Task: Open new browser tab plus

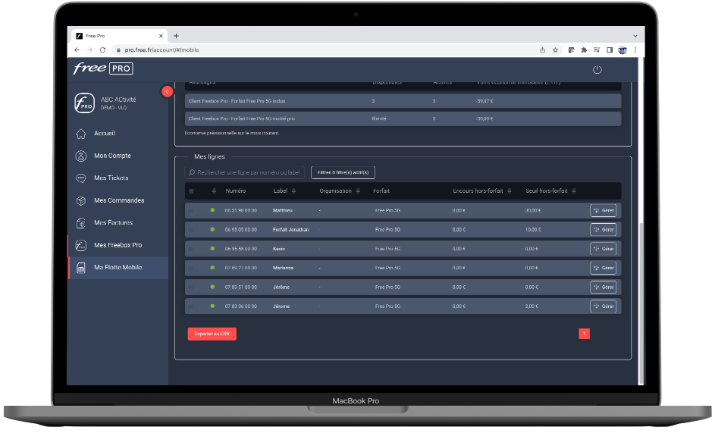Action: coord(176,36)
